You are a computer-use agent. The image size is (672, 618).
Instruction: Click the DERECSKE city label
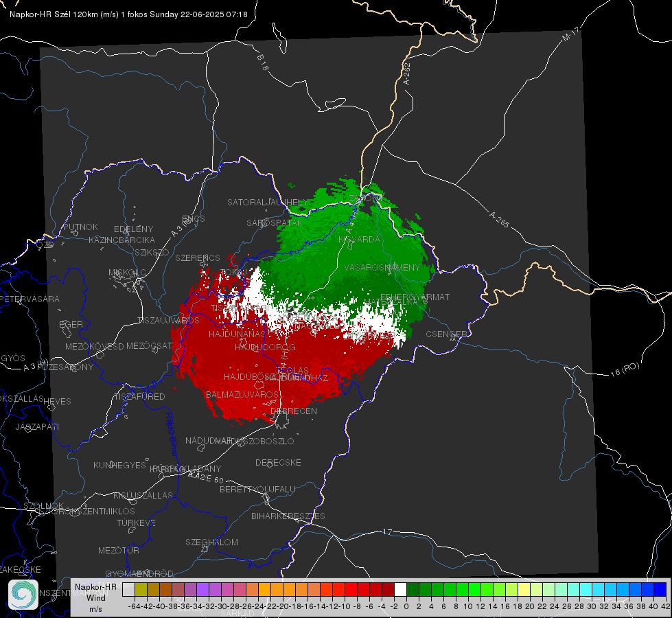tap(278, 463)
